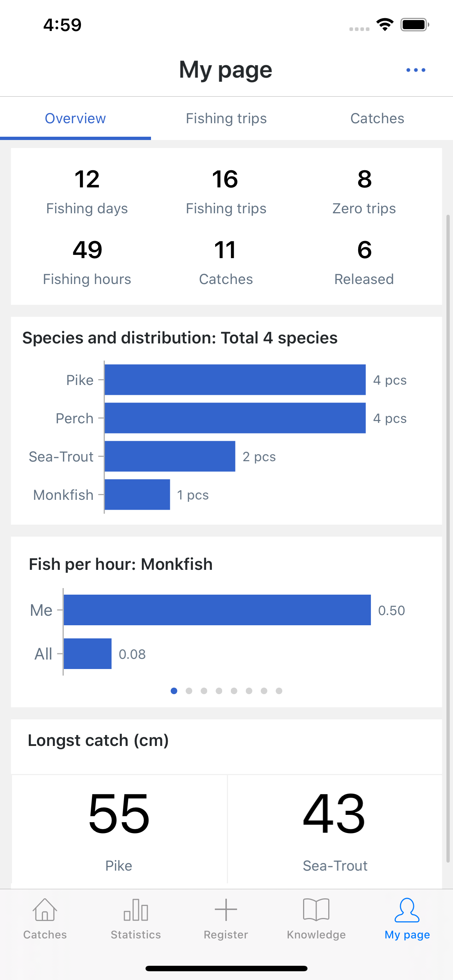Select the fourth carousel page dot
Screen dimensions: 453x980
(x=219, y=691)
